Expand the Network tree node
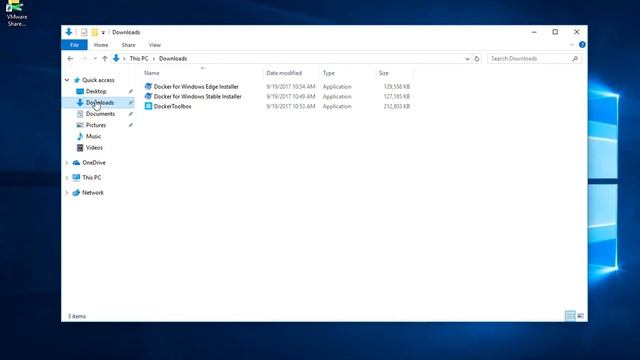 coord(67,193)
